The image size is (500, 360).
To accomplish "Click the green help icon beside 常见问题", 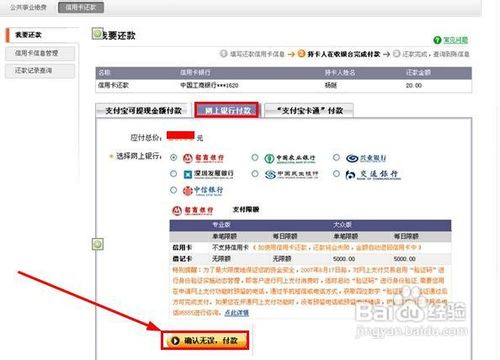I will pyautogui.click(x=437, y=40).
